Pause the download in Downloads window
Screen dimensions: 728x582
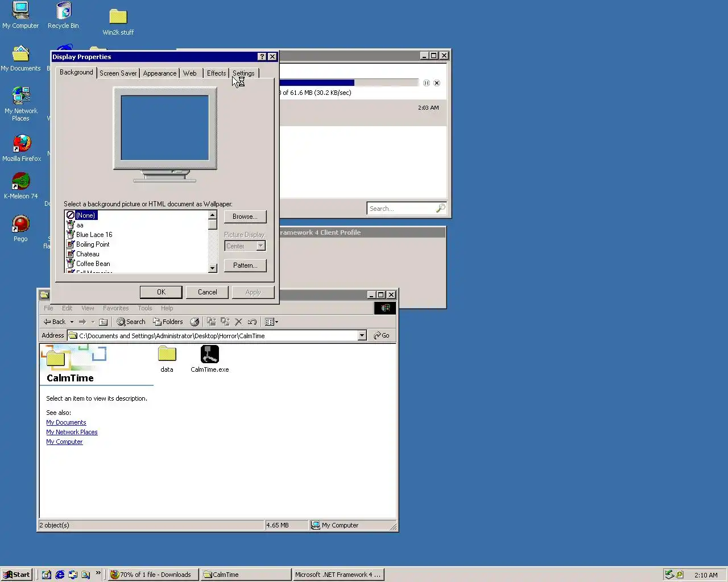coord(427,83)
